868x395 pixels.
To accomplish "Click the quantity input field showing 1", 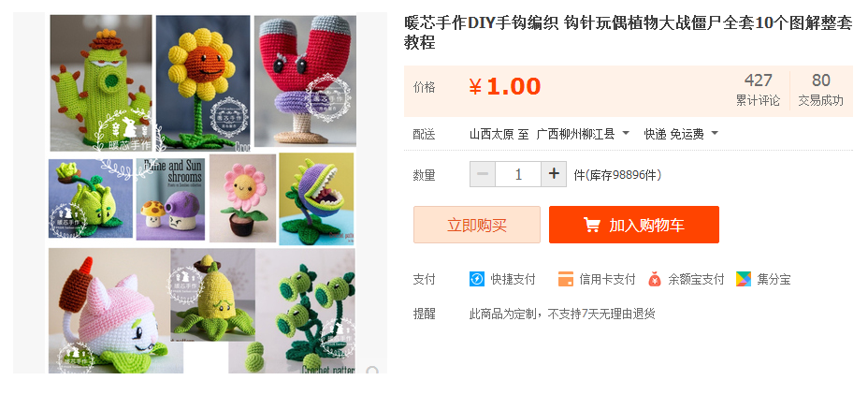I will click(518, 174).
